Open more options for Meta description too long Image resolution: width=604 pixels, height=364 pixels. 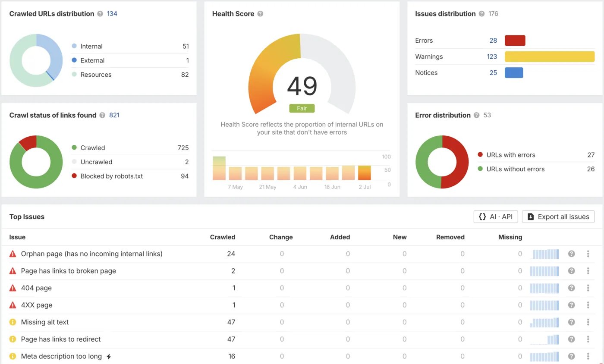[588, 356]
